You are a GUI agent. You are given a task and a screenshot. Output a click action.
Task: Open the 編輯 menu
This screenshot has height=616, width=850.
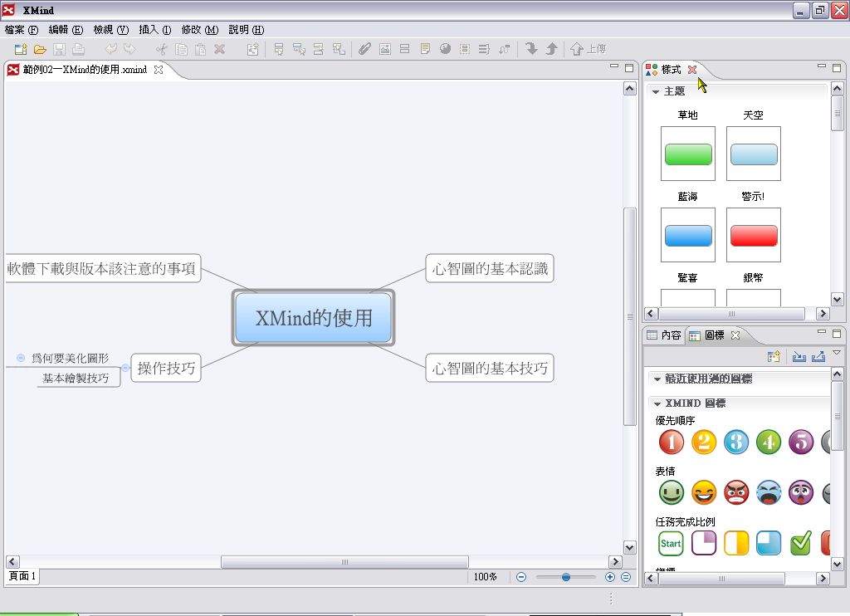66,30
